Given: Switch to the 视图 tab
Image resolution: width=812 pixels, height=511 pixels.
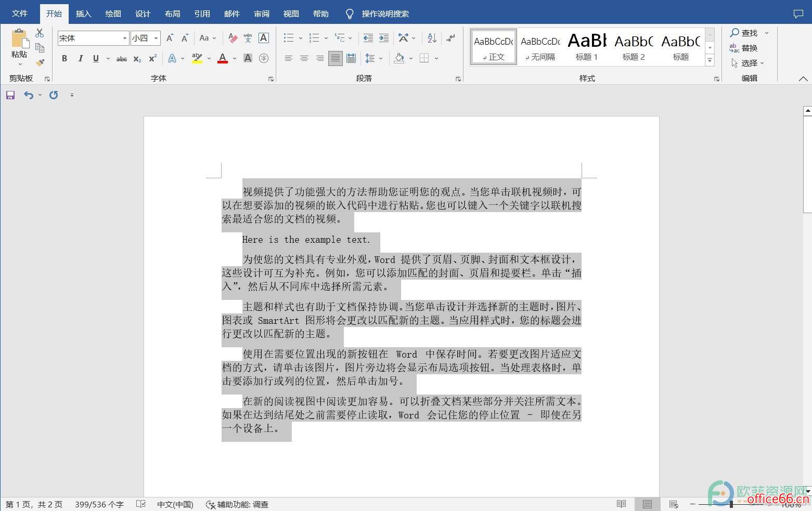Looking at the screenshot, I should 291,14.
